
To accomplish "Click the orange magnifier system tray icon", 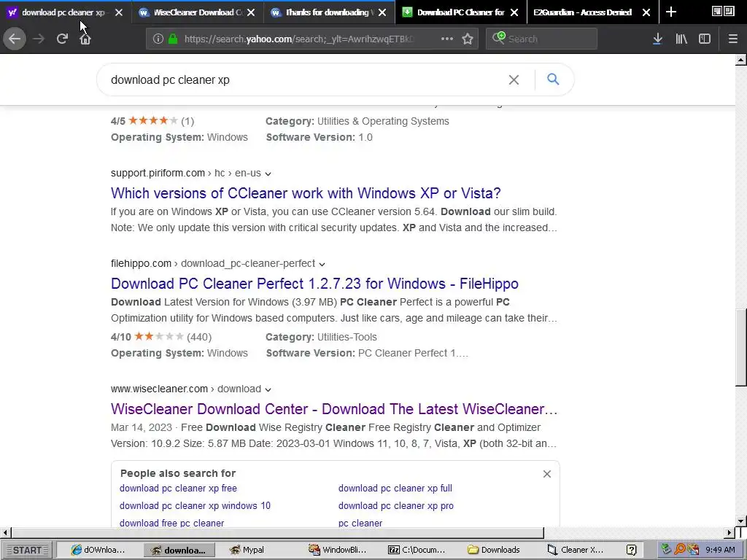I will pyautogui.click(x=680, y=550).
